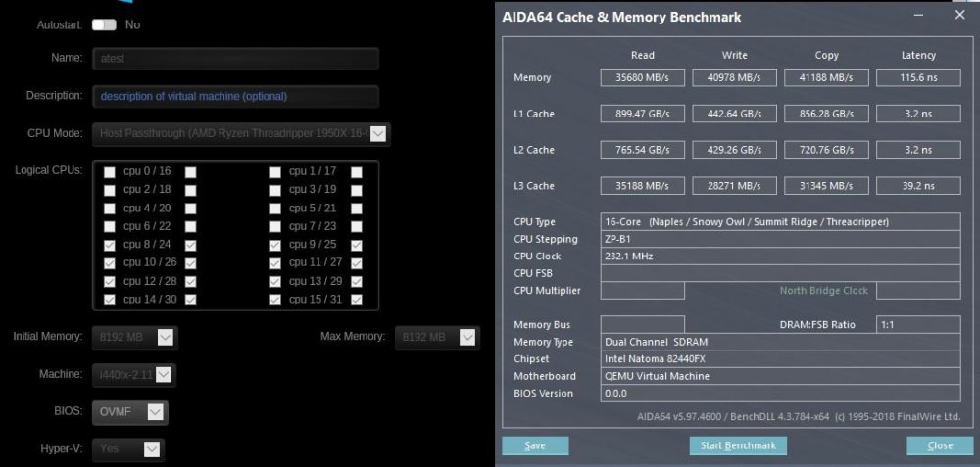This screenshot has height=467, width=980.
Task: Select the L3 Cache copy 31345 MB/s
Action: [x=826, y=185]
